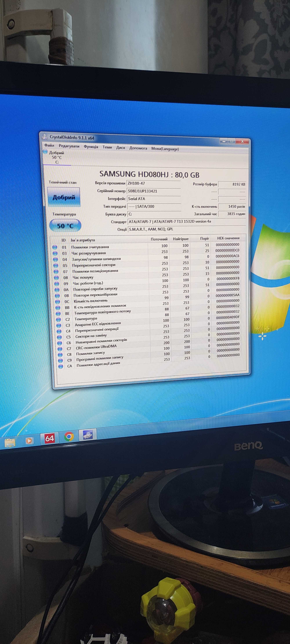Click status orb of 0A Повторні спроби запуску
290x644 pixels.
click(57, 290)
